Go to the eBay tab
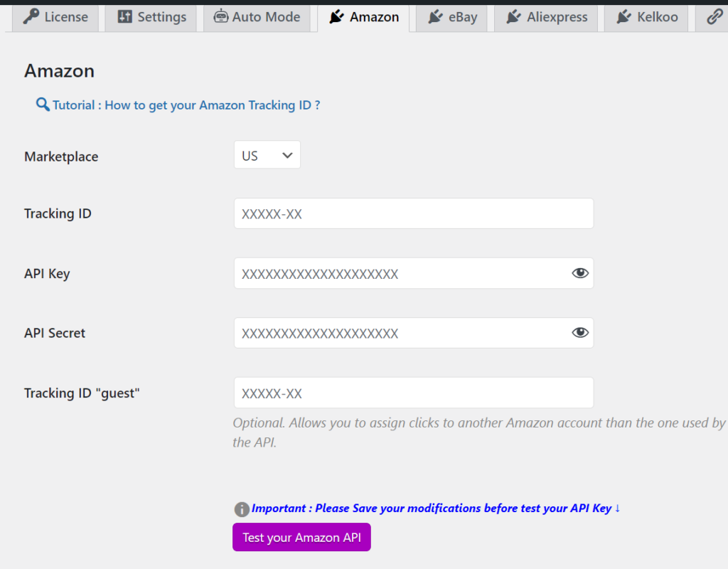This screenshot has width=728, height=569. pyautogui.click(x=451, y=18)
